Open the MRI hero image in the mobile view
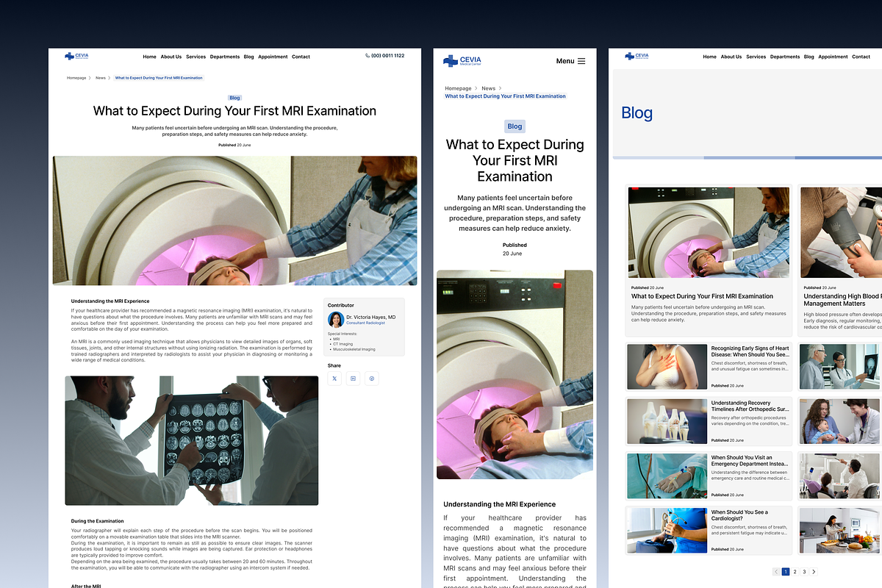 pyautogui.click(x=514, y=375)
